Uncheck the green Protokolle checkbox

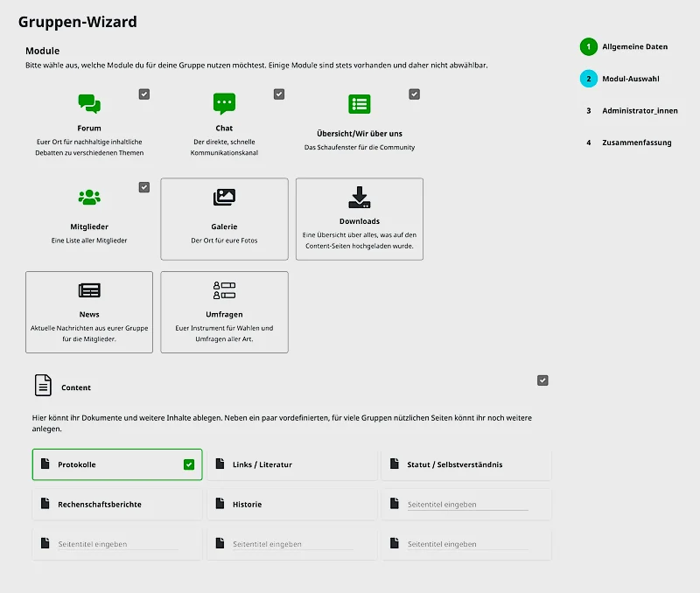pyautogui.click(x=188, y=464)
